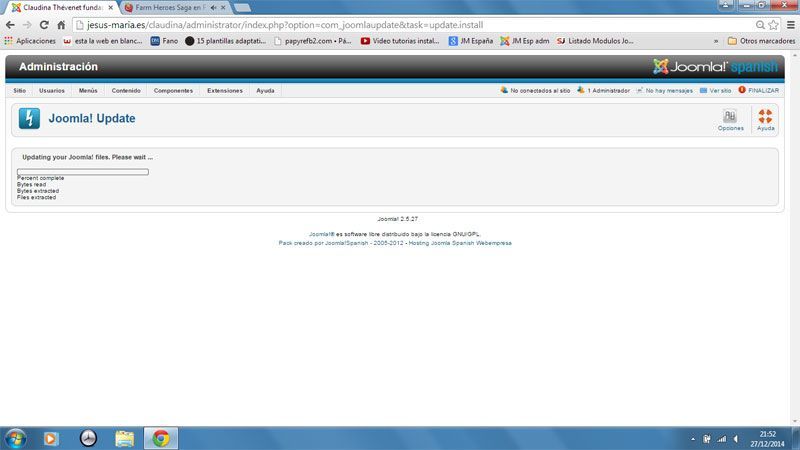Open the clock app in taskbar

[x=88, y=438]
